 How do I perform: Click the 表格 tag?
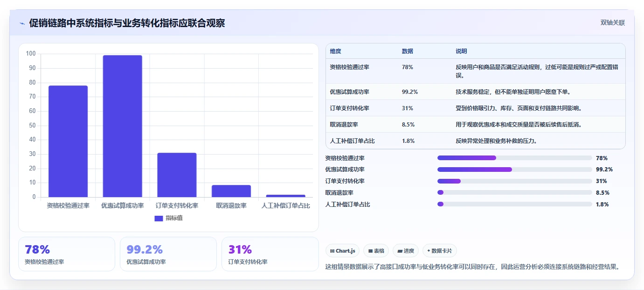click(376, 251)
